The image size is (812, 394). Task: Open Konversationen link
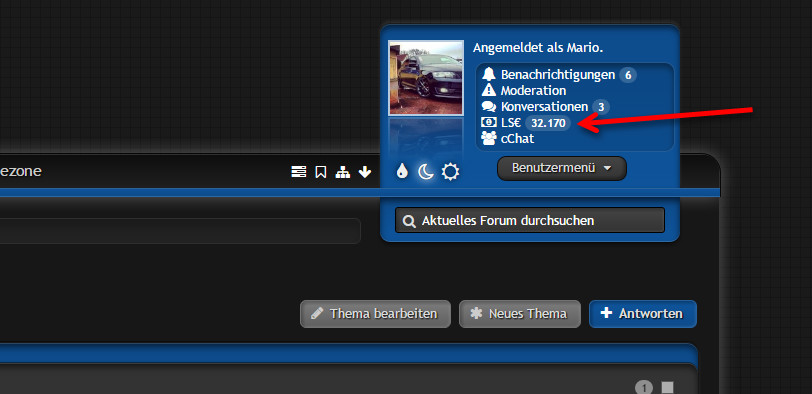[x=544, y=107]
